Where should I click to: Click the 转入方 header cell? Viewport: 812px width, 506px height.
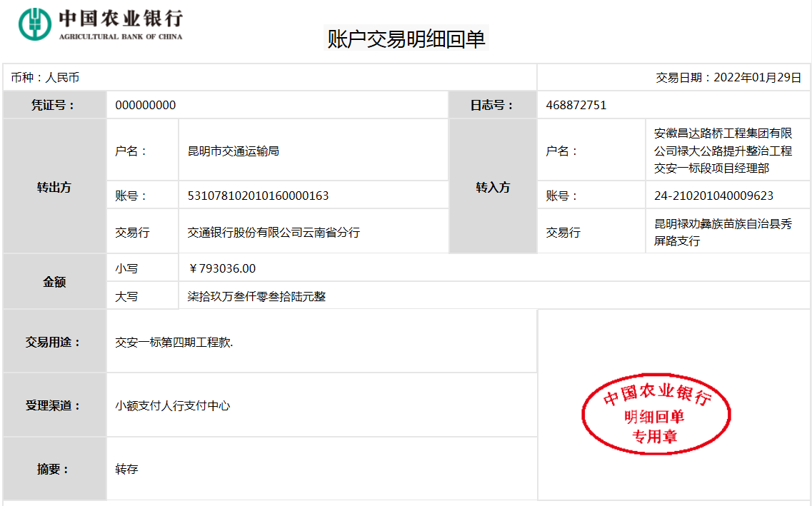[493, 187]
